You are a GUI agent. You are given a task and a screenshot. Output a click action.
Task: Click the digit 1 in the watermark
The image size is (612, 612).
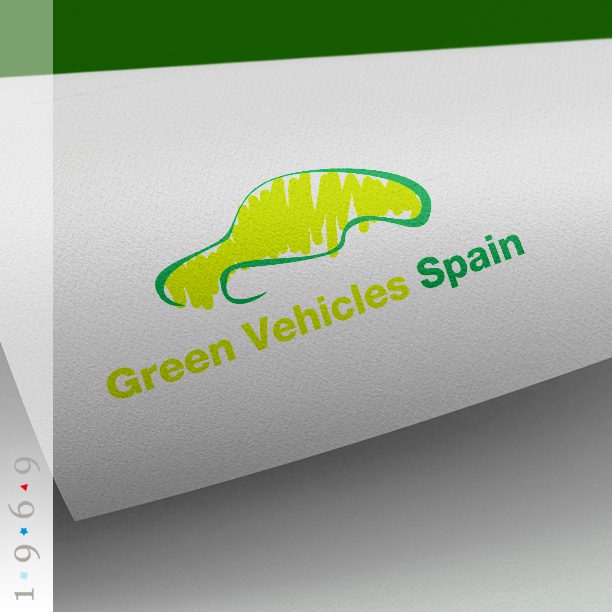point(25,595)
